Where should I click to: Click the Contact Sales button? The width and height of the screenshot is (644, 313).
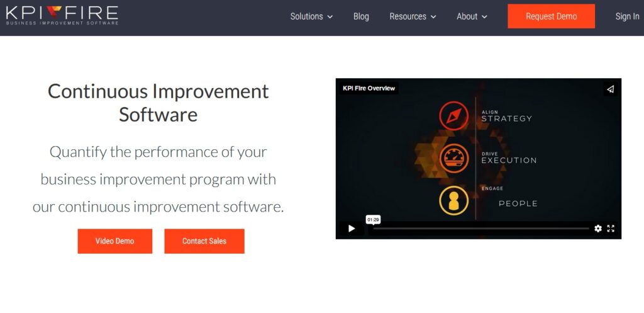(x=204, y=241)
